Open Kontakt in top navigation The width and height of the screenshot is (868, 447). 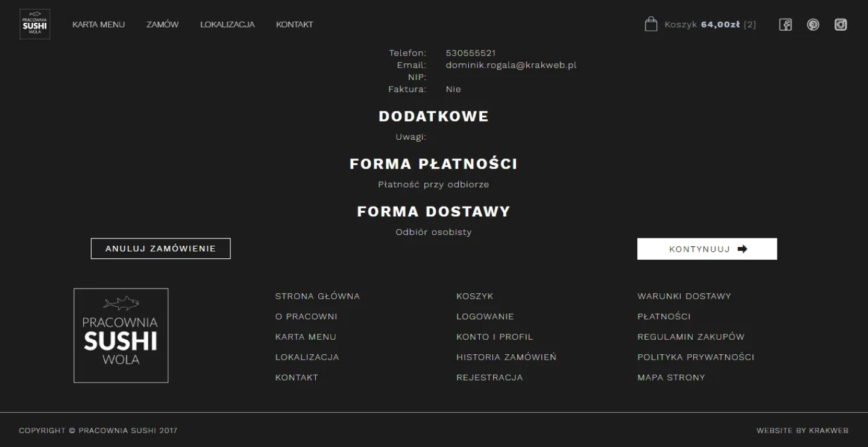coord(295,25)
